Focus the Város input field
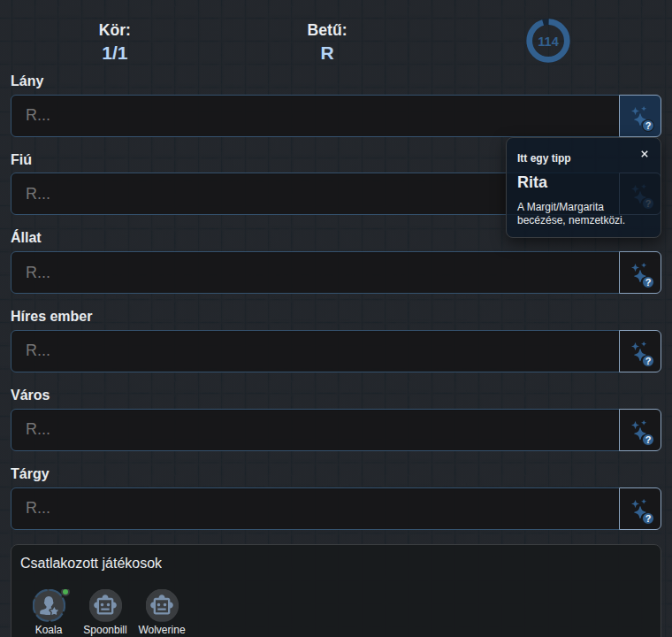 tap(315, 430)
